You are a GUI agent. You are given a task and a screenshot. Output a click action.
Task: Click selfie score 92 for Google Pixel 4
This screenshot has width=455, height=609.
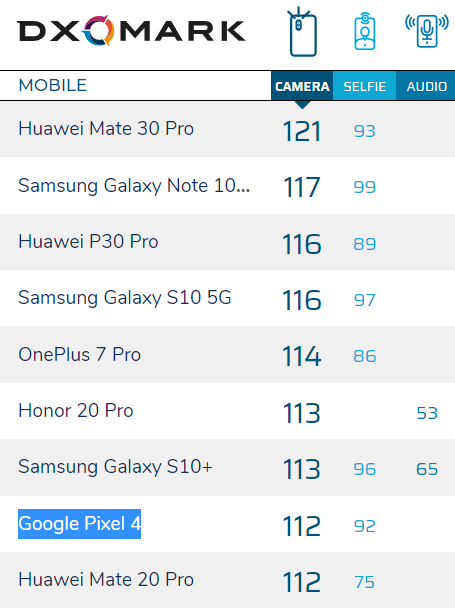(364, 526)
